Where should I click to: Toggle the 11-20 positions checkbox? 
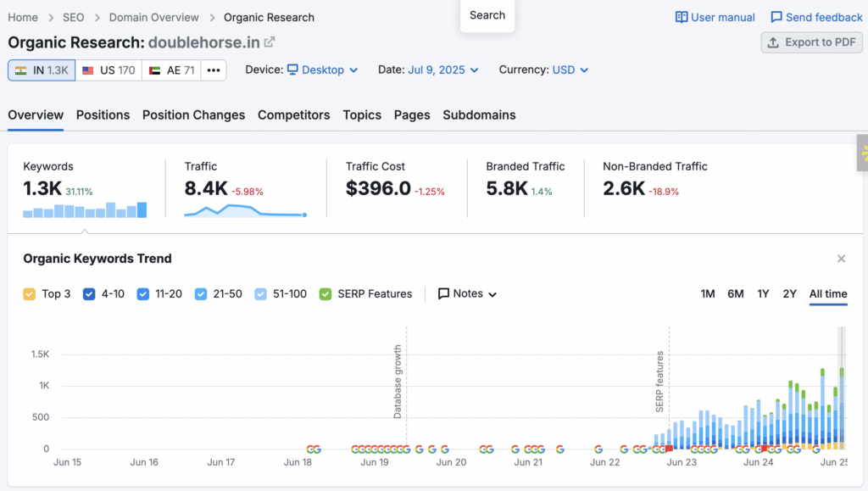[x=142, y=294]
